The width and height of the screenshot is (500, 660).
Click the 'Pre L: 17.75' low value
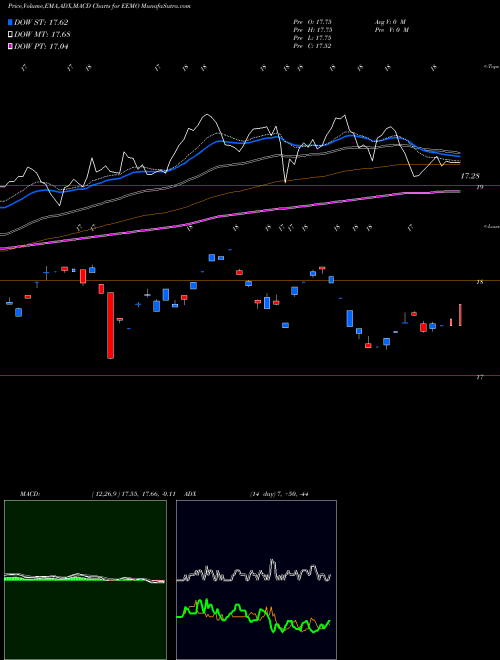coord(313,38)
